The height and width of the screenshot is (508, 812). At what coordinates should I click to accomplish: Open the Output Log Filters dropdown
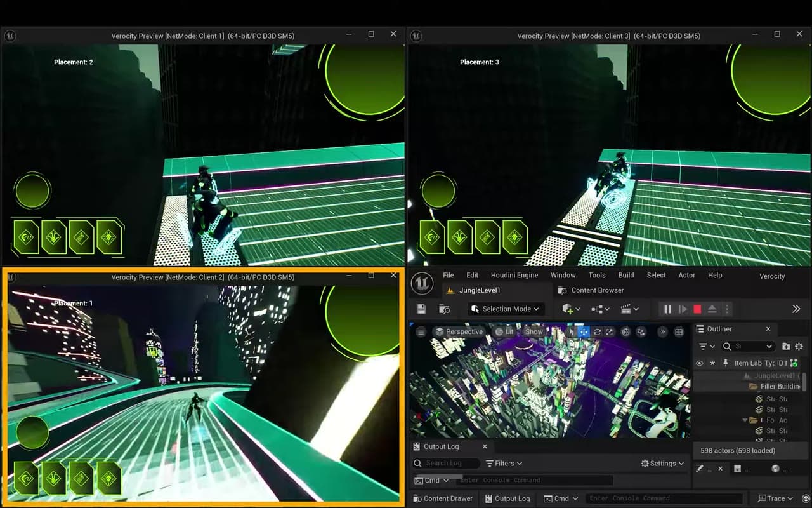tap(504, 464)
